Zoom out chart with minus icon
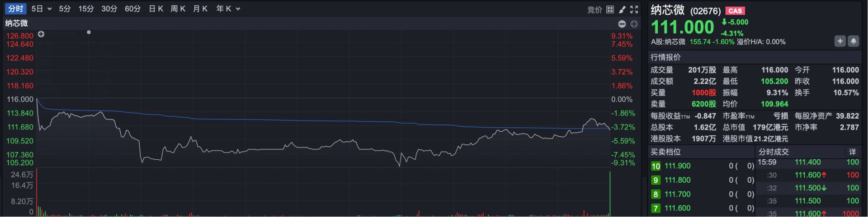The image size is (868, 217). tap(622, 24)
